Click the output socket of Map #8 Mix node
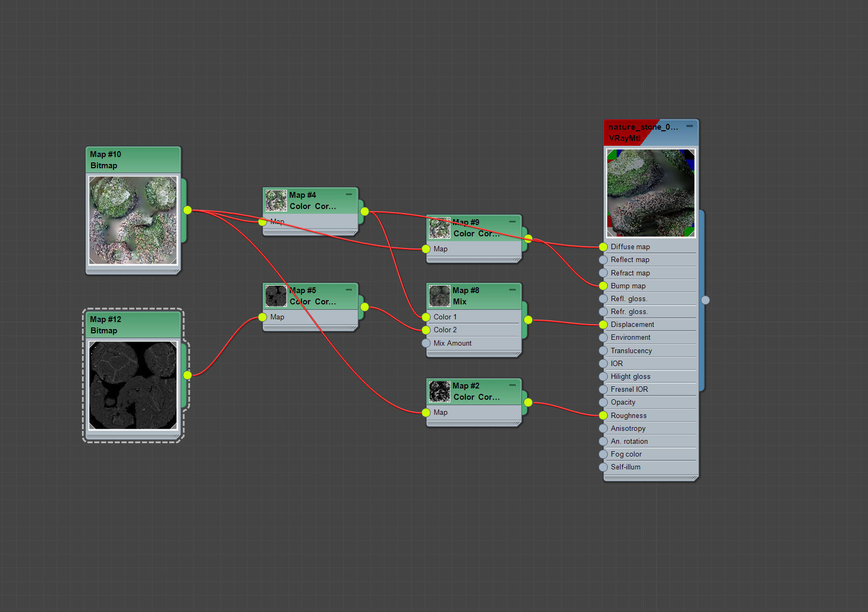Screen dimensions: 868x612 [x=528, y=320]
